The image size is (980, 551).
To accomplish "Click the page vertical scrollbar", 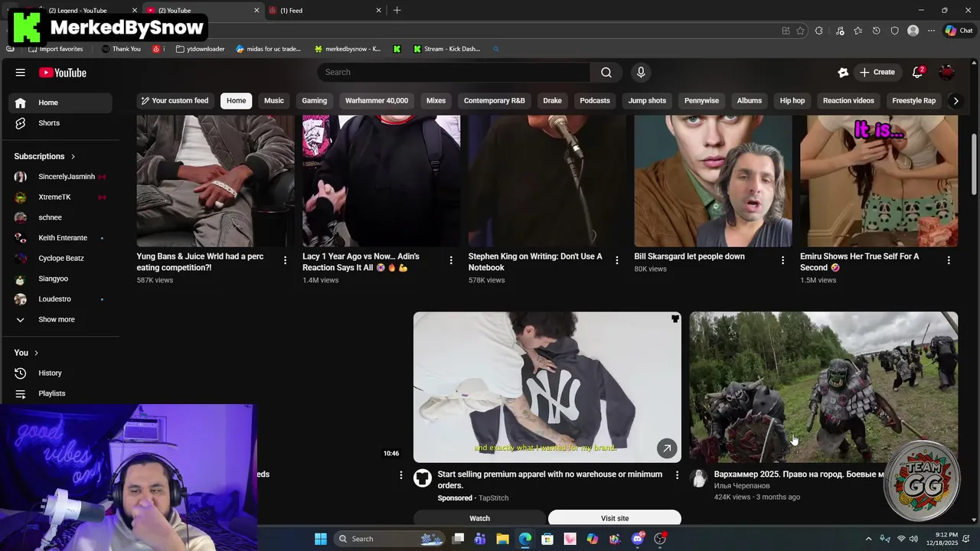I will [974, 165].
